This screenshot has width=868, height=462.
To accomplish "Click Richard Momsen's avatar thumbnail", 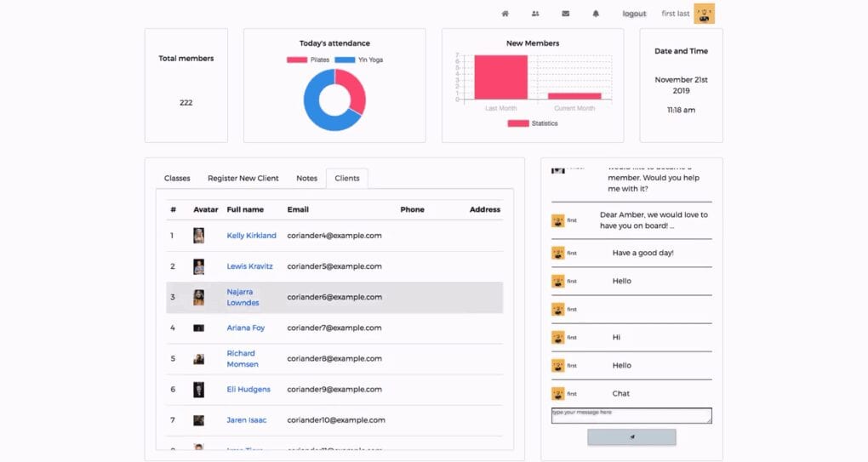I will pyautogui.click(x=199, y=359).
